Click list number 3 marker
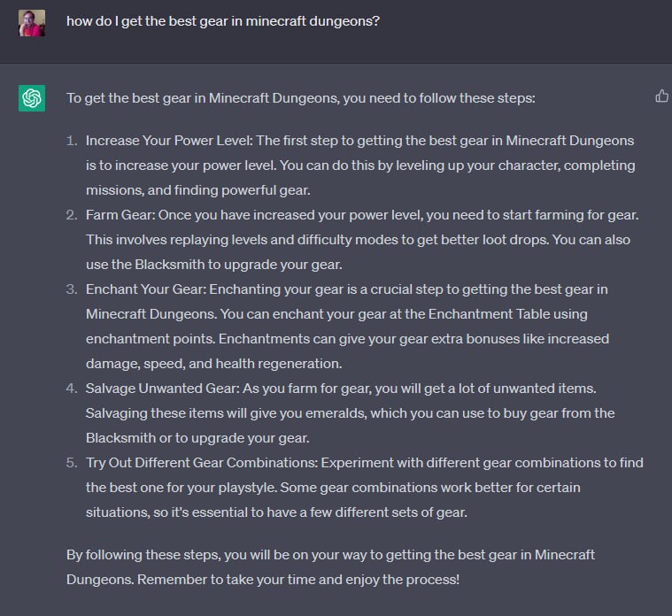Viewport: 672px width, 616px height. click(x=72, y=289)
